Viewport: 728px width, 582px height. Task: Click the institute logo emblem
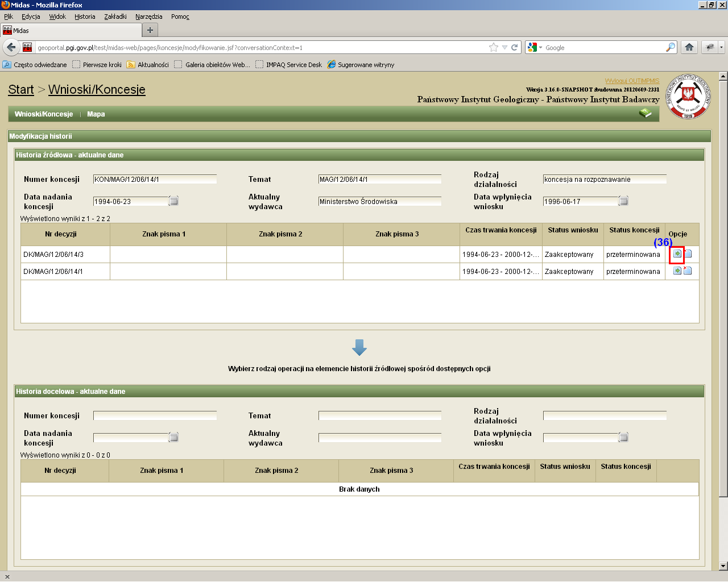point(688,97)
